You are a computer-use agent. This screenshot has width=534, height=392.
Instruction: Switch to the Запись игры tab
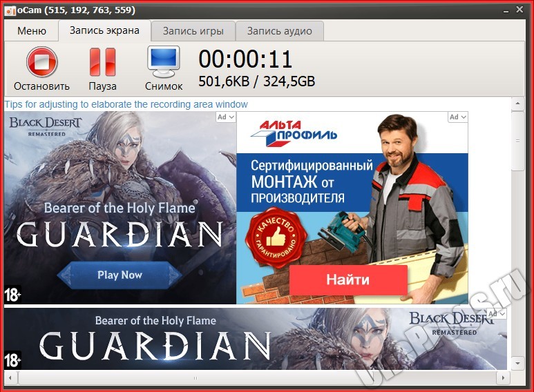(193, 31)
